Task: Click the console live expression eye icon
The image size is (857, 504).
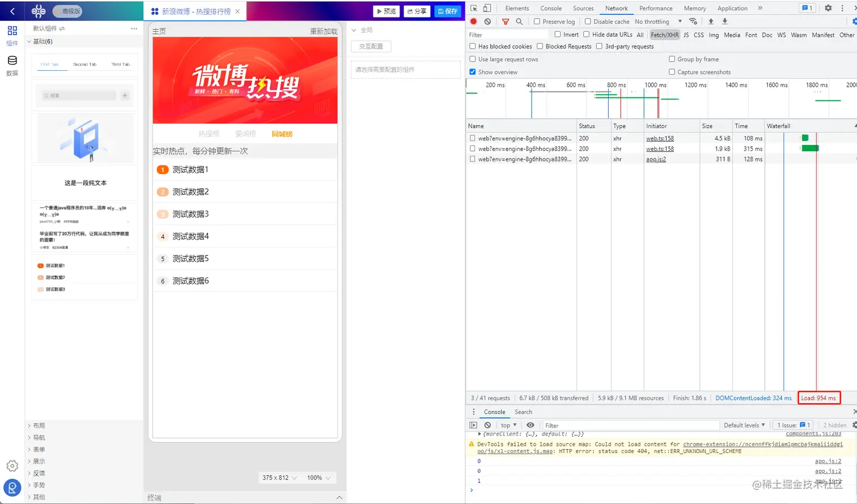Action: [x=531, y=425]
